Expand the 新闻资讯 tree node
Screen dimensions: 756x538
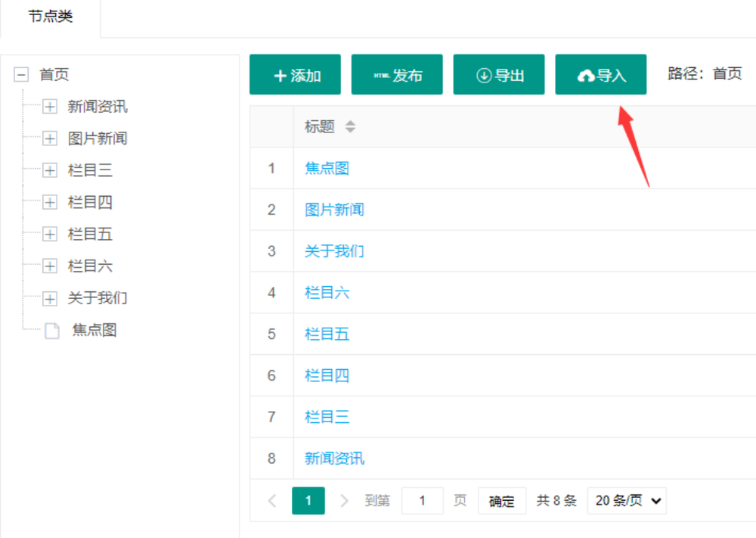pos(50,107)
